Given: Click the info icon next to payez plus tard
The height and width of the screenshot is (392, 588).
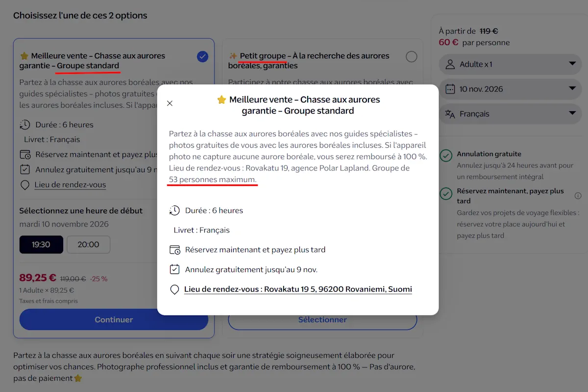Looking at the screenshot, I should [x=578, y=196].
